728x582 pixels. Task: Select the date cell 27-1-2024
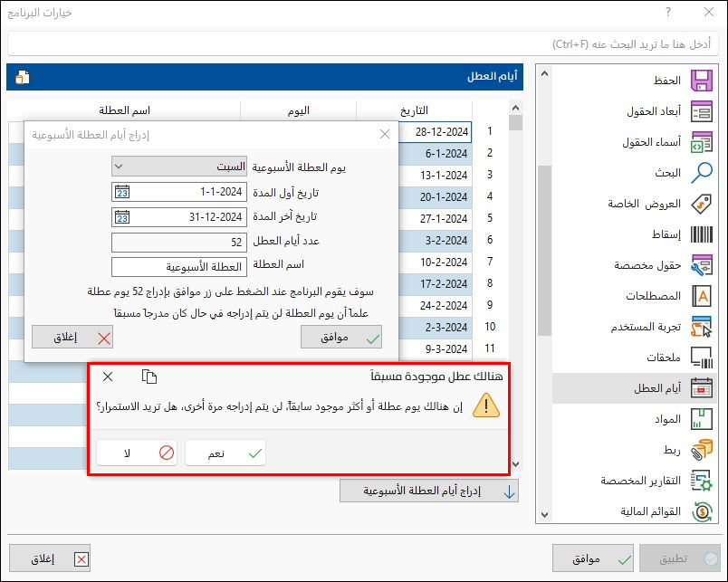pyautogui.click(x=435, y=219)
